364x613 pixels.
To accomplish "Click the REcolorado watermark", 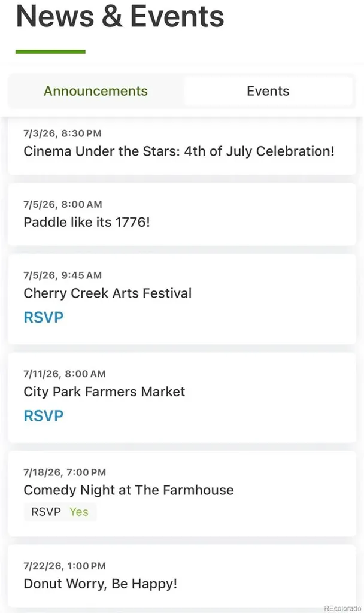I will [342, 608].
